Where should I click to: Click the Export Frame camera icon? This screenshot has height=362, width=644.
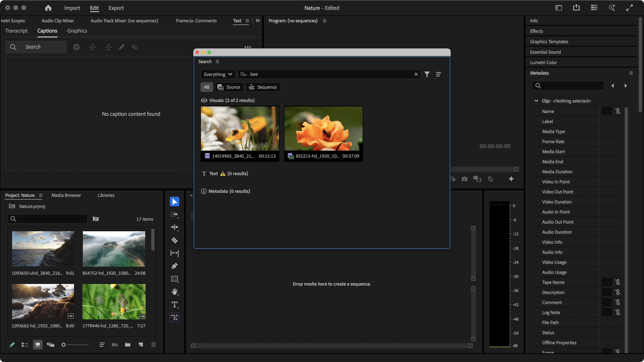tap(465, 179)
